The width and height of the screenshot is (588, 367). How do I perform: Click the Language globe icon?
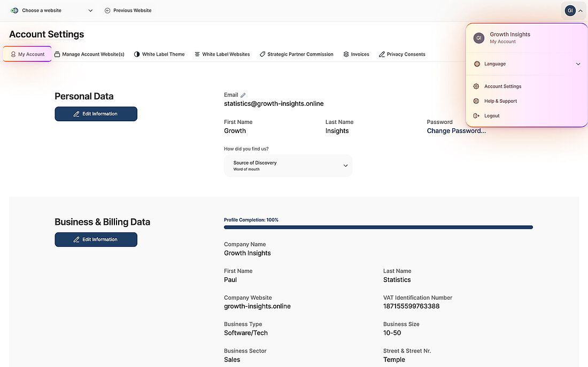coord(477,64)
